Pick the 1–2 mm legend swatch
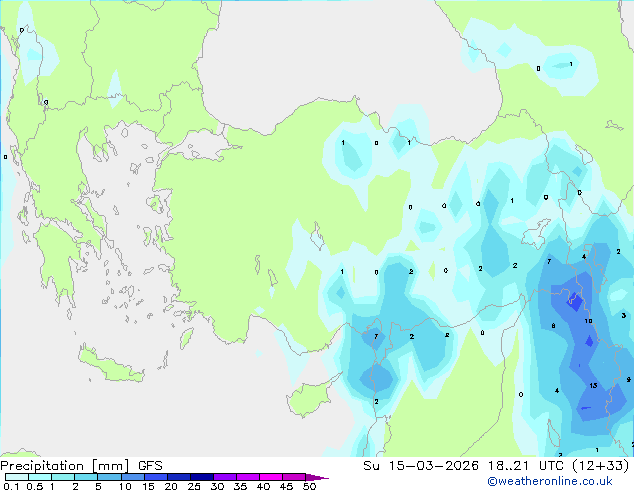 (x=63, y=477)
